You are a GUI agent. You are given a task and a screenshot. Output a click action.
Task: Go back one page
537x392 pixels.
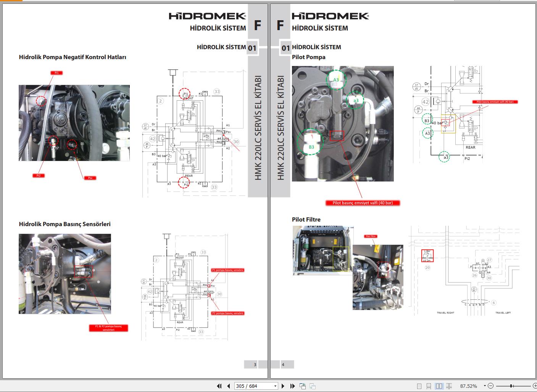(x=228, y=386)
